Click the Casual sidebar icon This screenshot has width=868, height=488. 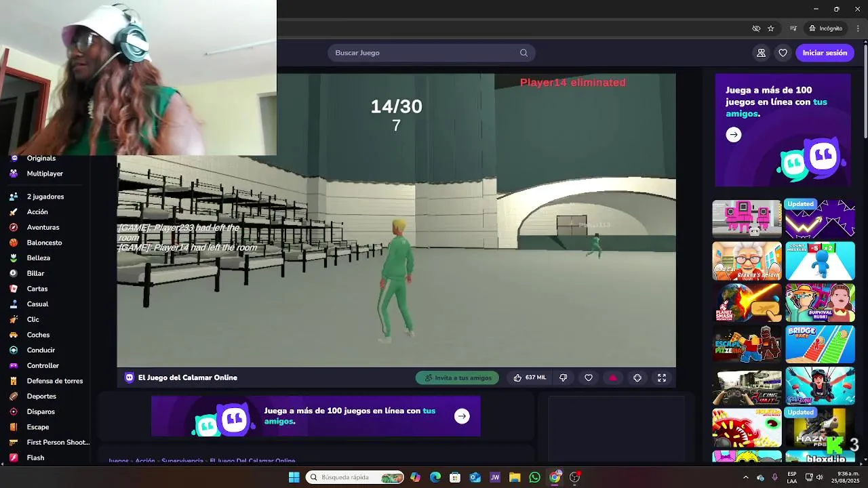[x=14, y=304]
